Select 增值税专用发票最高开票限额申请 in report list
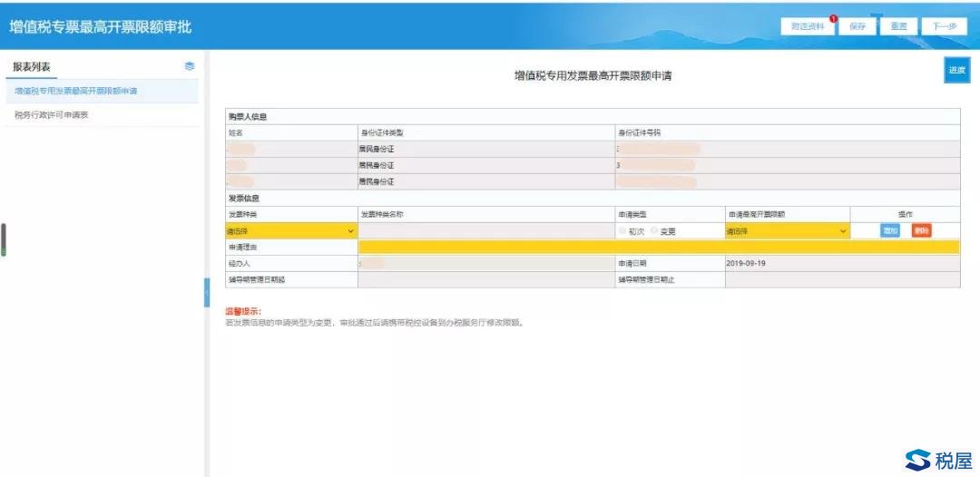The height and width of the screenshot is (477, 980). tap(76, 92)
